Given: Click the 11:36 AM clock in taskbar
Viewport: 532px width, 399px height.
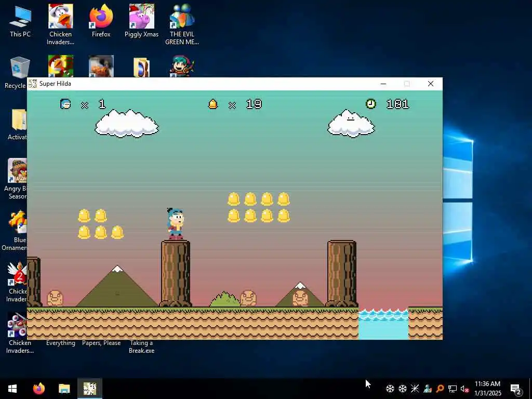Looking at the screenshot, I should click(x=487, y=384).
